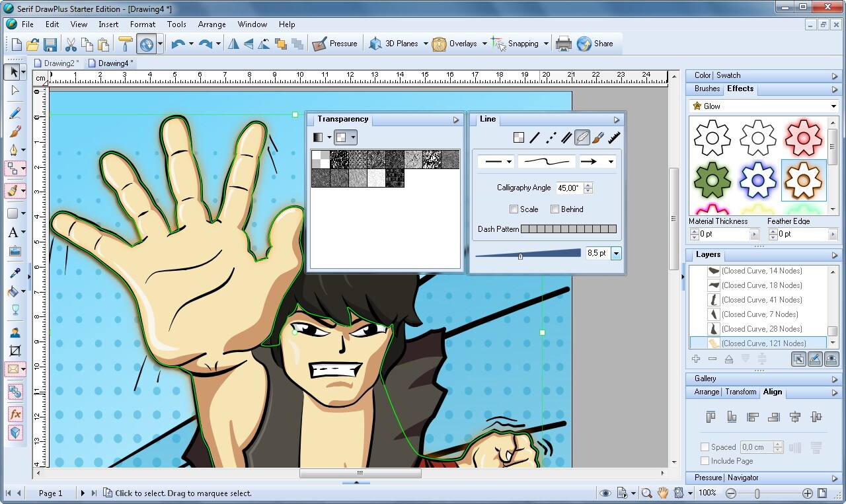
Task: Click the Share globe icon in the toolbar
Action: 584,44
